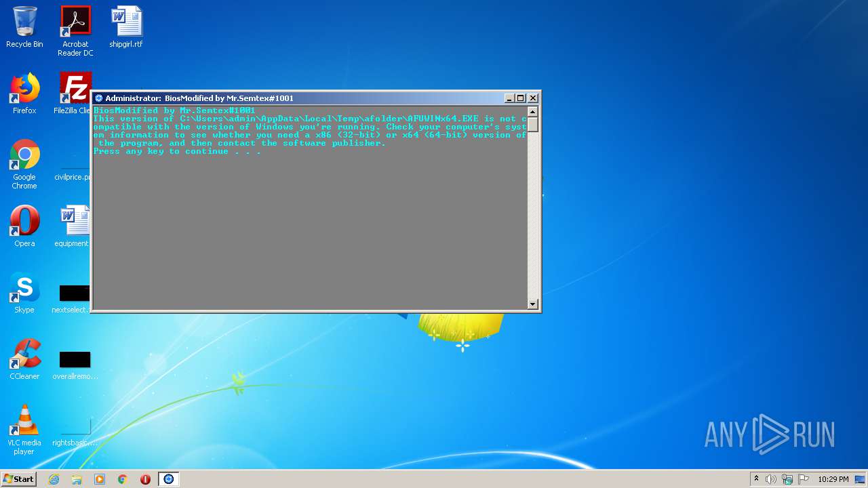This screenshot has height=488, width=868.
Task: Open the Recycle Bin desktop icon
Action: point(24,27)
